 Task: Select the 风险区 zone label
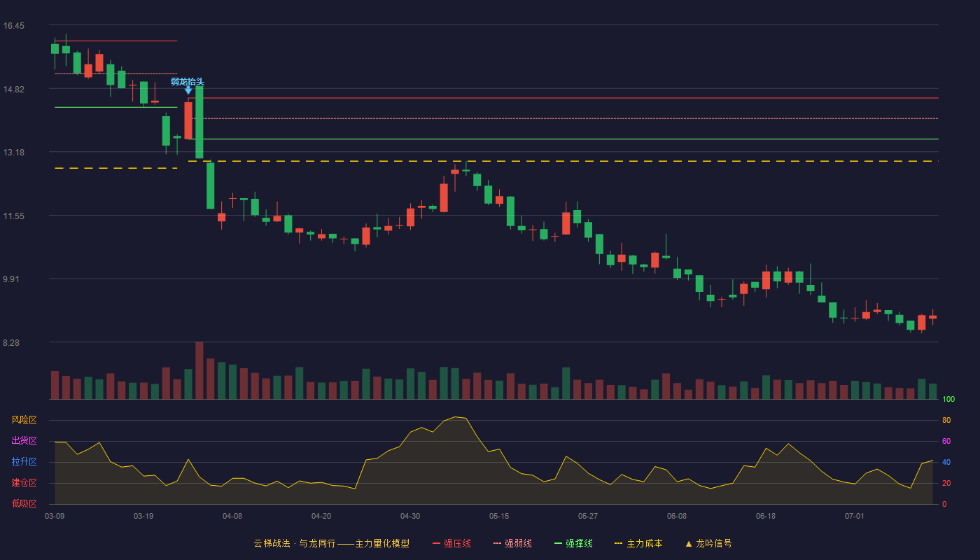click(x=24, y=420)
